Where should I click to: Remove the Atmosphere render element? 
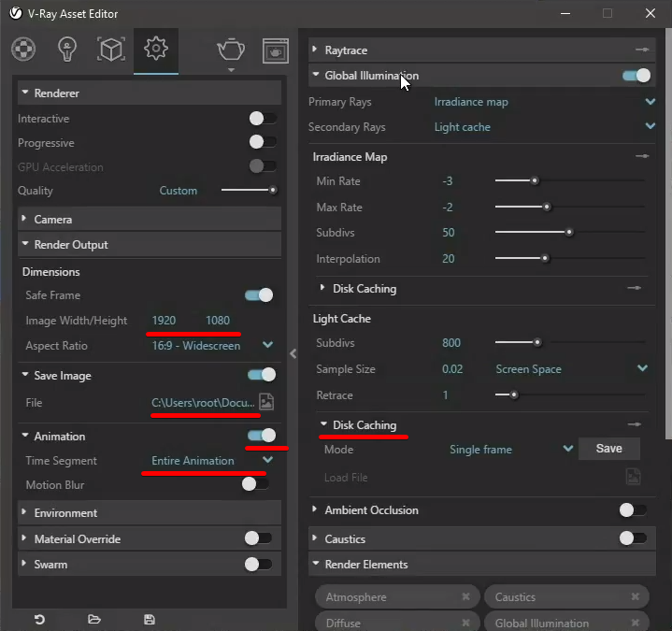(x=465, y=596)
